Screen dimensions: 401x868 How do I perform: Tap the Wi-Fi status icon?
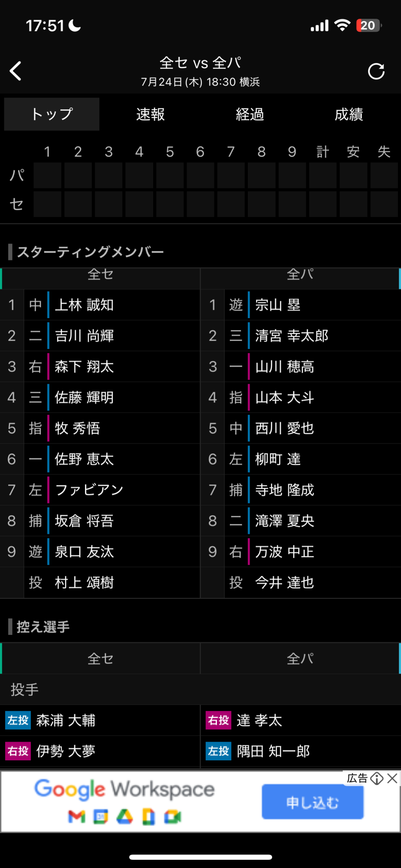point(342,26)
